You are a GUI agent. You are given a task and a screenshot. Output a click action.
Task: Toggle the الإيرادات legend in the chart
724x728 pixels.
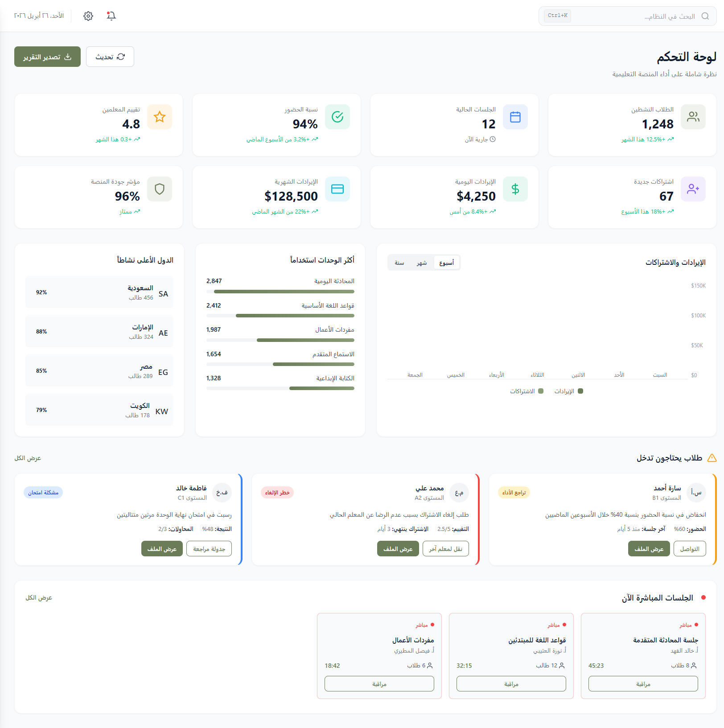(x=569, y=391)
